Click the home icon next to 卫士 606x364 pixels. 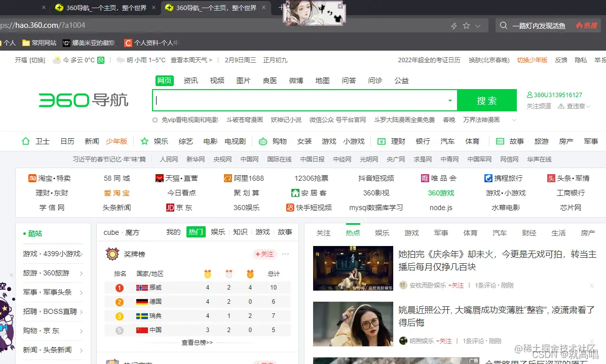pos(25,141)
